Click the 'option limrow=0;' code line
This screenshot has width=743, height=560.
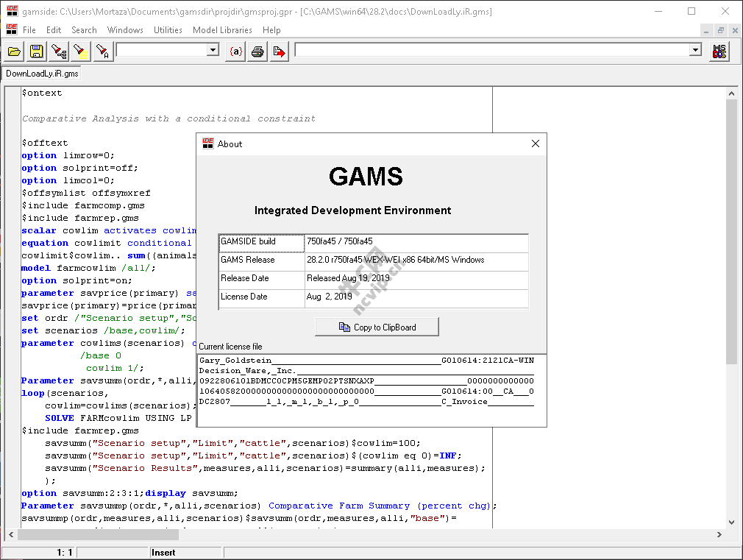tap(68, 155)
